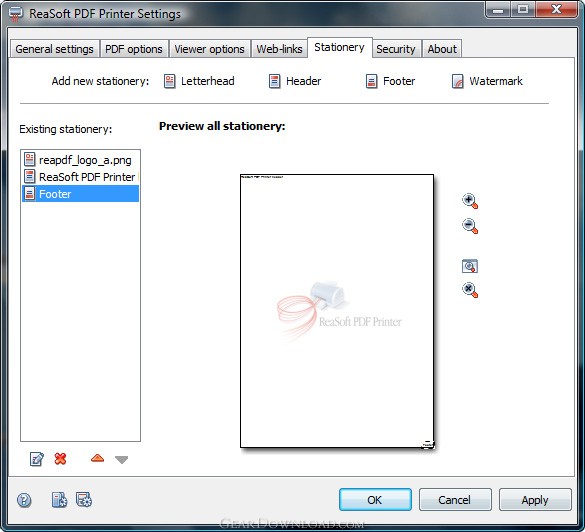Move selected stationery up with orange arrow
The height and width of the screenshot is (532, 585).
(97, 458)
